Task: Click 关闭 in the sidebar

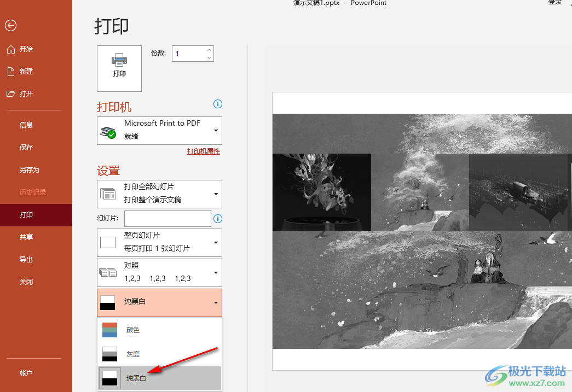Action: (36, 282)
